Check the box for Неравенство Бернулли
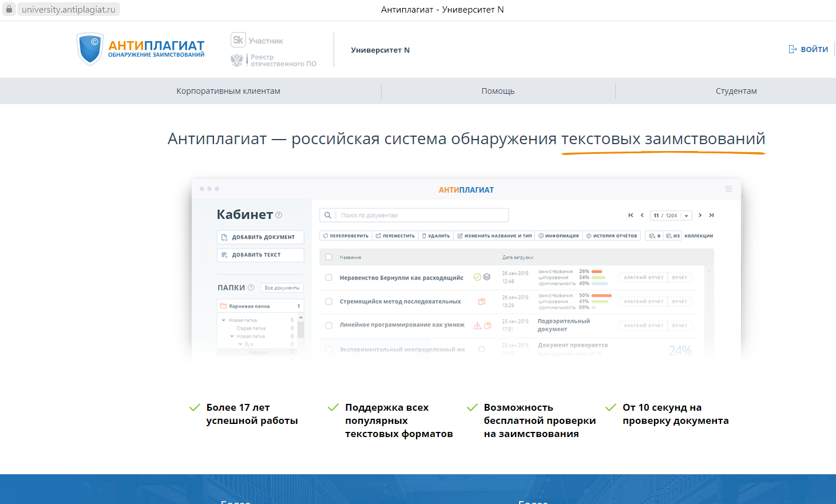836x504 pixels. 328,277
